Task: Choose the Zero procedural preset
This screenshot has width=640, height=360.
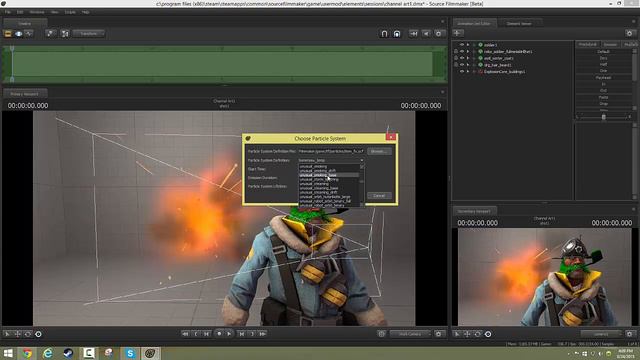Action: click(603, 58)
